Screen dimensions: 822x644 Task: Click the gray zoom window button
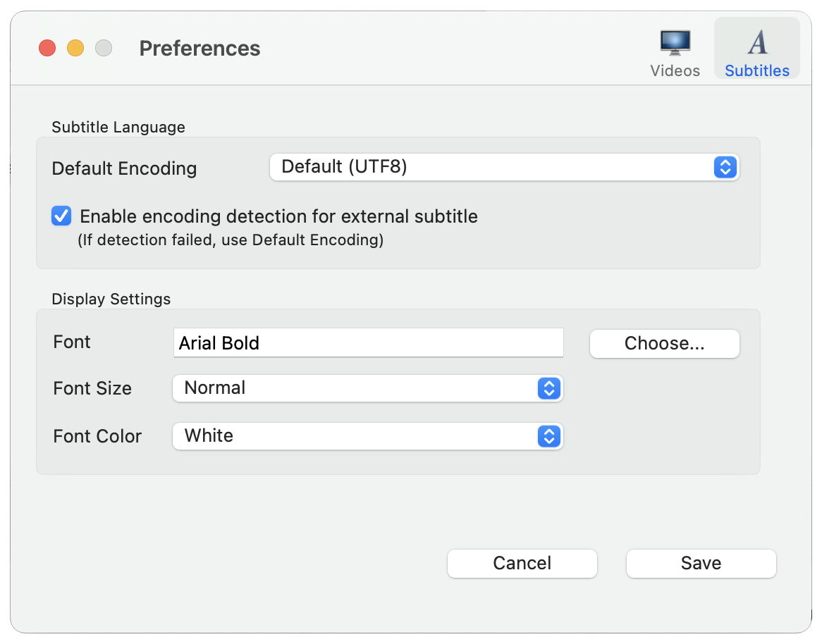pos(104,49)
